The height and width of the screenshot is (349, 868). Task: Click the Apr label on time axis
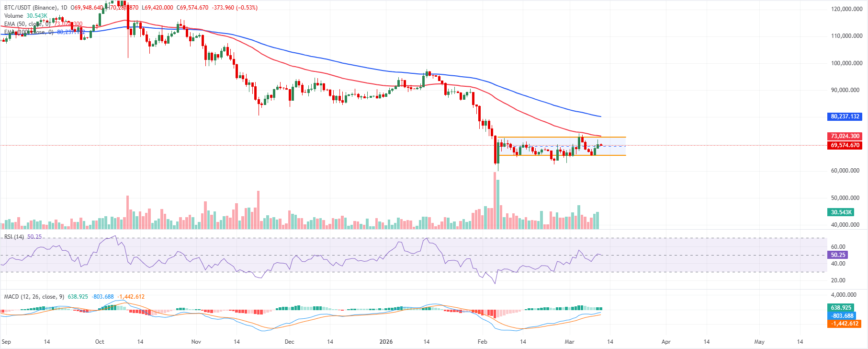pyautogui.click(x=666, y=342)
